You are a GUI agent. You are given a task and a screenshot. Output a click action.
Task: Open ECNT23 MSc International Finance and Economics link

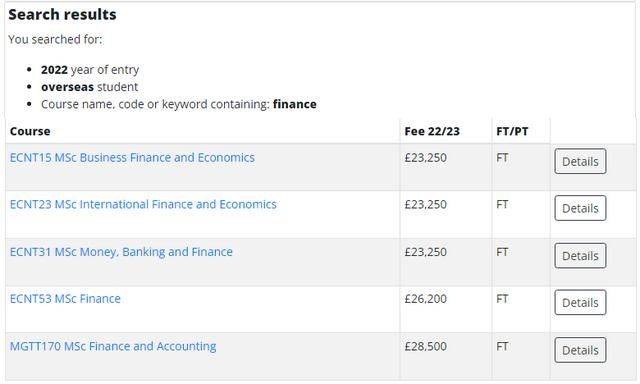pyautogui.click(x=143, y=204)
